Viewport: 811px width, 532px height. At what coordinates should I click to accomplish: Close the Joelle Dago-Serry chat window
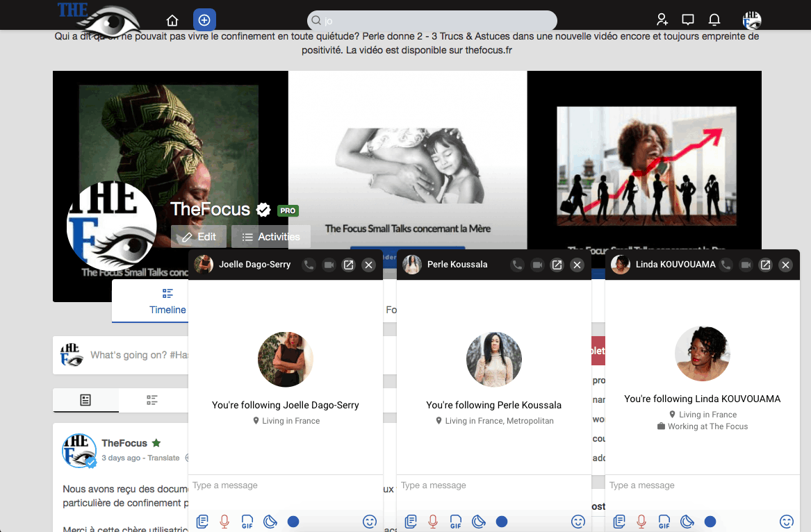[369, 265]
